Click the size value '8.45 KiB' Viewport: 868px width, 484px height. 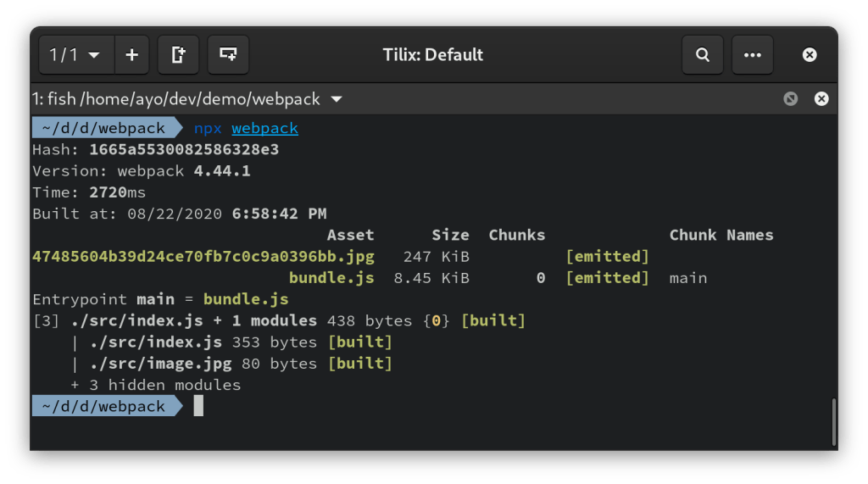(x=431, y=278)
